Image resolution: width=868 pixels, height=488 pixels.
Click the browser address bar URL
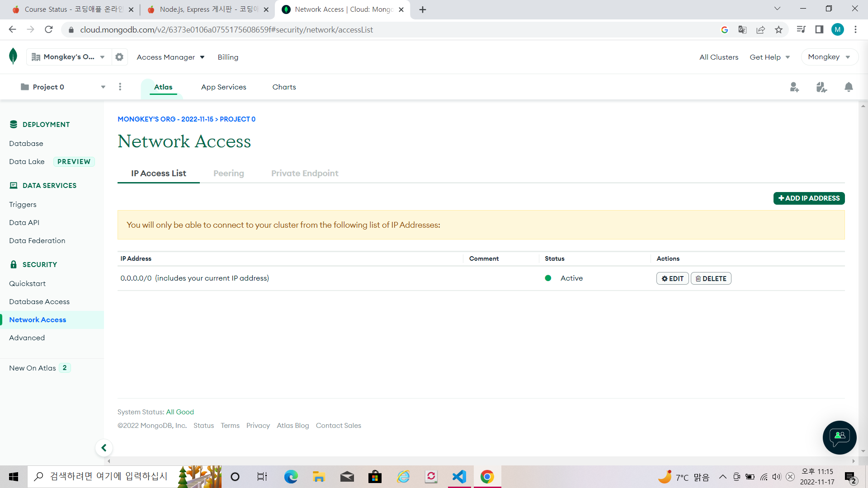(x=226, y=30)
